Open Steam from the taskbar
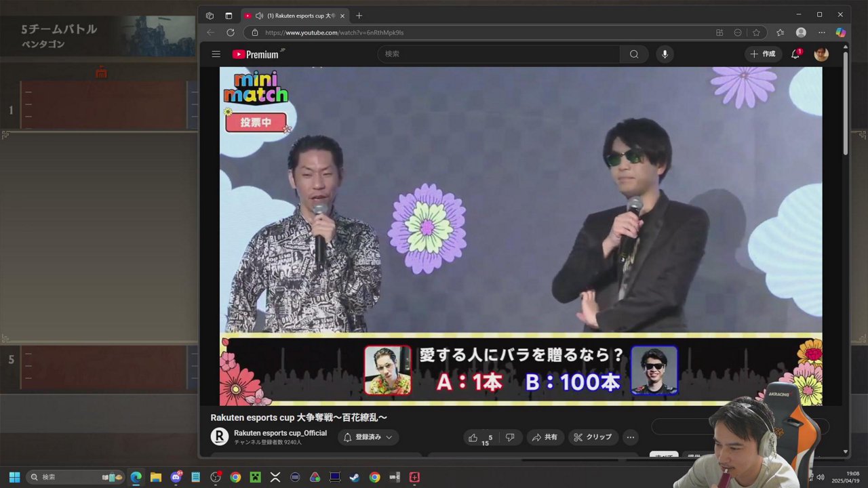 (354, 477)
